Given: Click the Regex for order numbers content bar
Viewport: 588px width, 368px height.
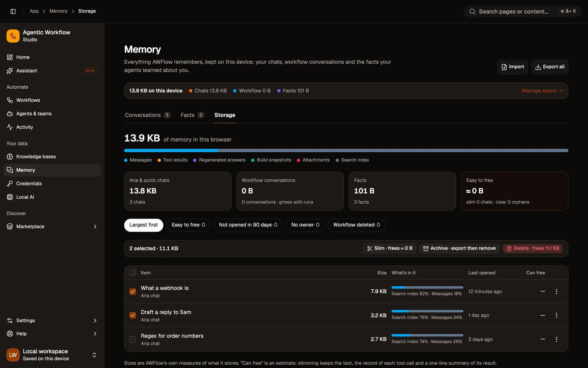Looking at the screenshot, I should tap(427, 335).
